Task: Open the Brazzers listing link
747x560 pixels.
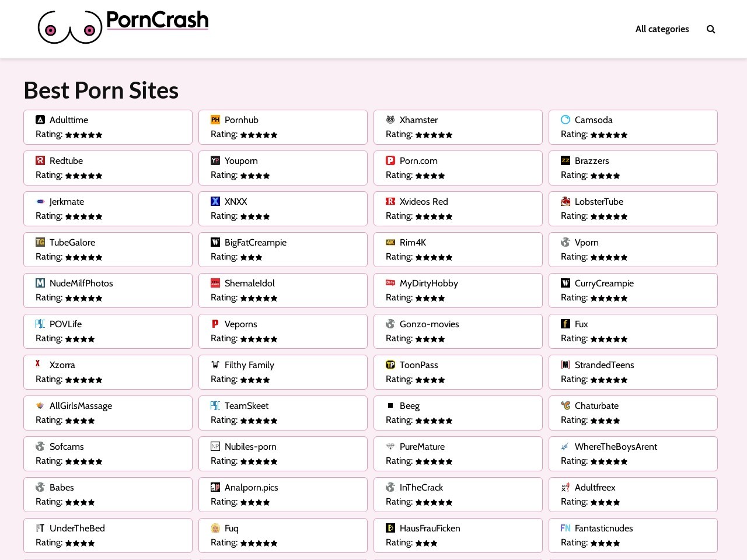Action: pos(592,161)
